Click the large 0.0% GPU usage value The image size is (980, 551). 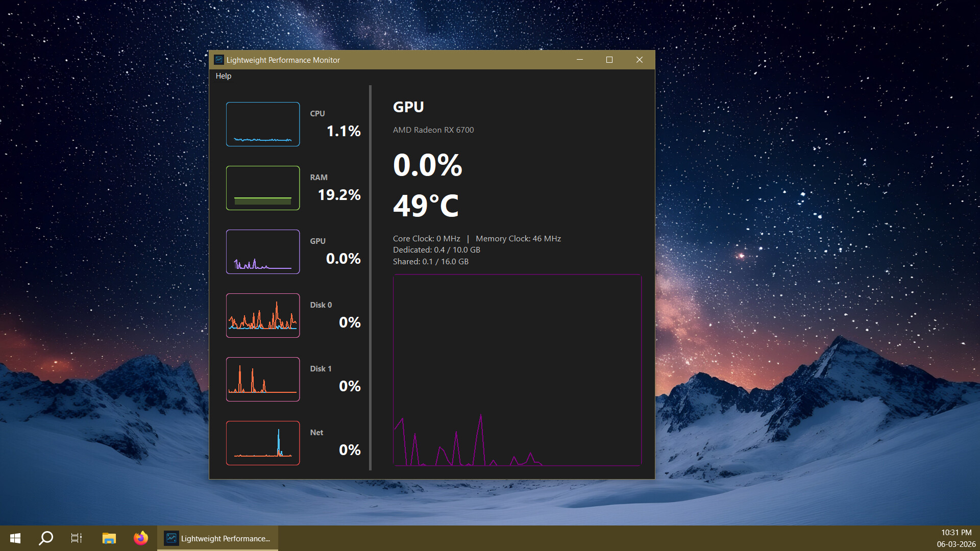pos(428,165)
